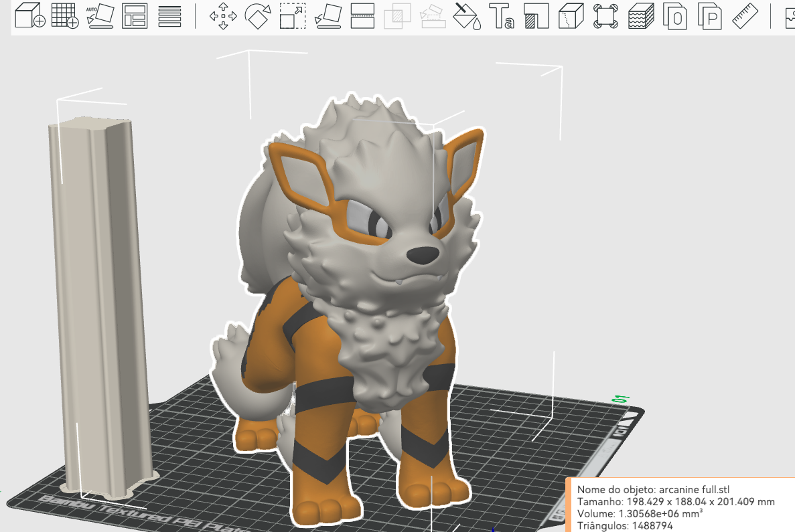Click the Add model cube icon
The image size is (795, 532).
click(x=30, y=15)
